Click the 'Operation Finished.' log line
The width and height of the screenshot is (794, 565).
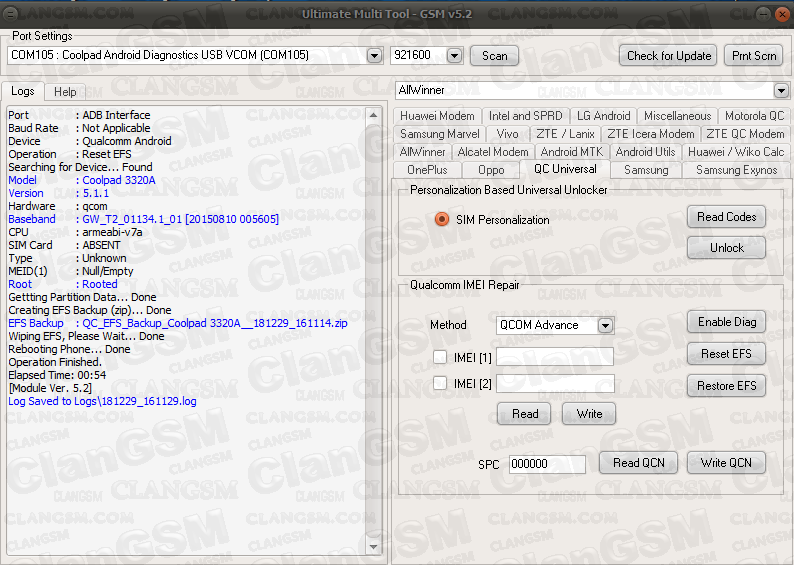coord(55,362)
